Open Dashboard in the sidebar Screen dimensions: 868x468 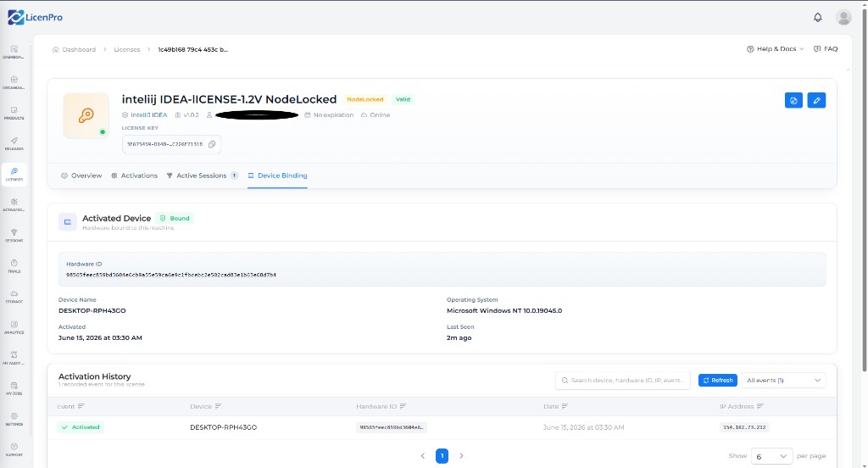(x=14, y=52)
